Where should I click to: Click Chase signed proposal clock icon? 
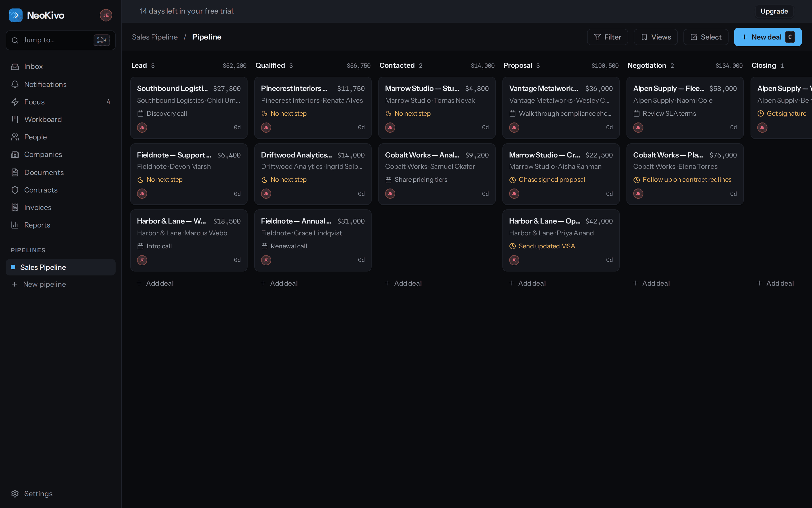[x=512, y=180]
